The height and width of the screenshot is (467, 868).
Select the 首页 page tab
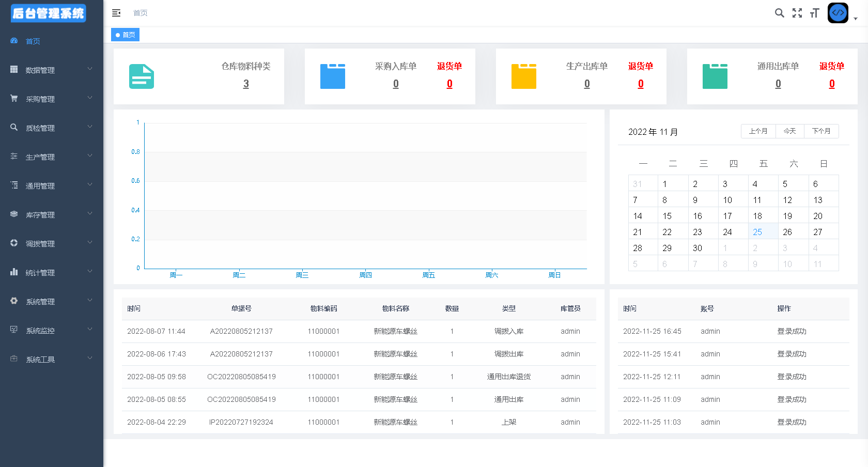tap(125, 35)
